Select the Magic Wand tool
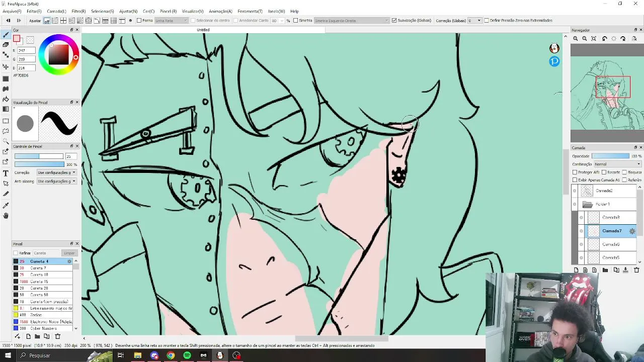Image resolution: width=644 pixels, height=362 pixels. 6,141
